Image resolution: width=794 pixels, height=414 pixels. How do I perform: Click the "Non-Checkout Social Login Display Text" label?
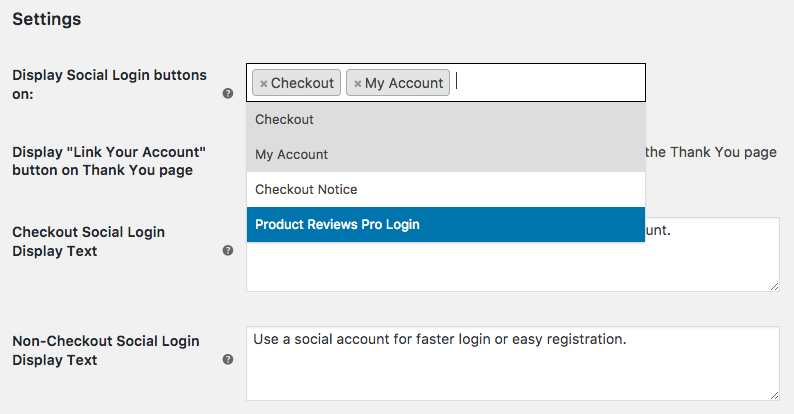(x=105, y=350)
